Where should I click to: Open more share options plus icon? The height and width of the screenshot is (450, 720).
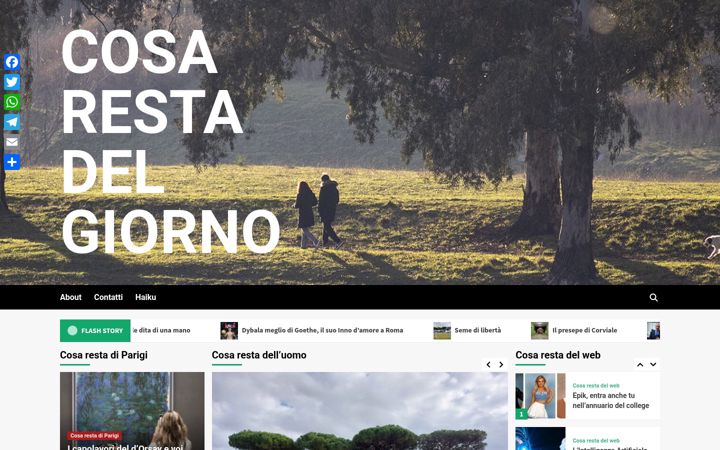click(x=12, y=162)
